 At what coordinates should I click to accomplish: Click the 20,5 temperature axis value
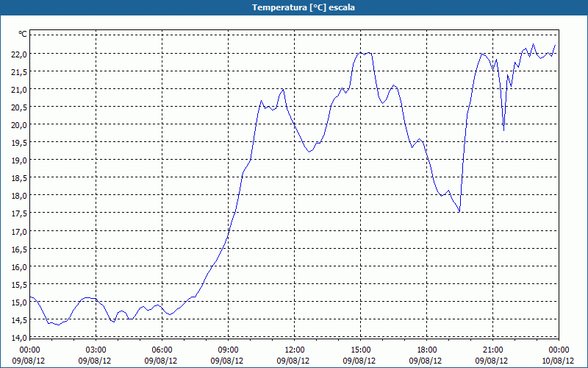click(19, 107)
